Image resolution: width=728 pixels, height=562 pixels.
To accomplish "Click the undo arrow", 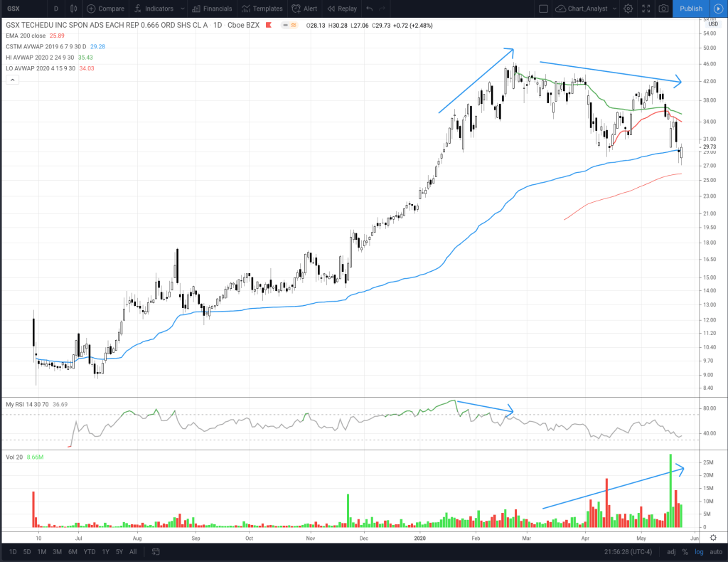I will (x=368, y=9).
